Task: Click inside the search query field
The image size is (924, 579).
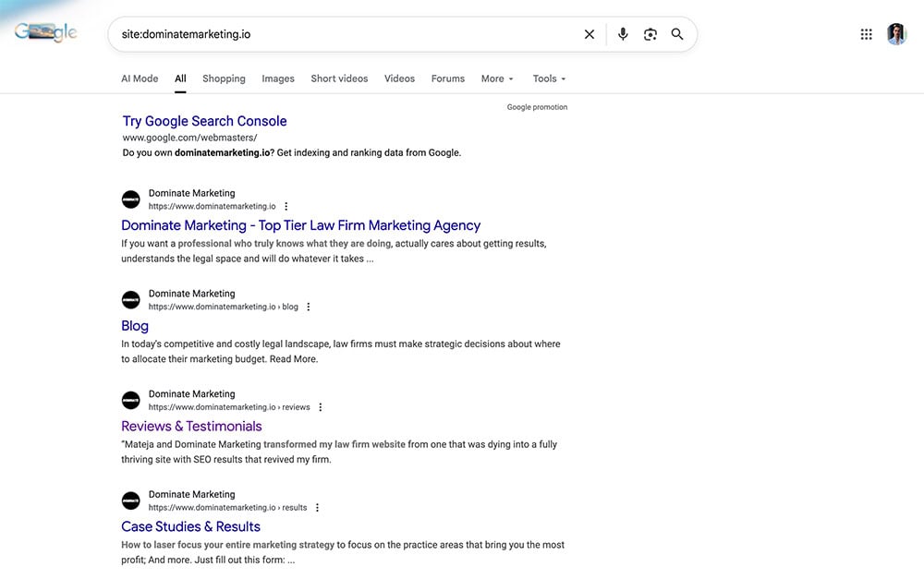Action: tap(277, 33)
